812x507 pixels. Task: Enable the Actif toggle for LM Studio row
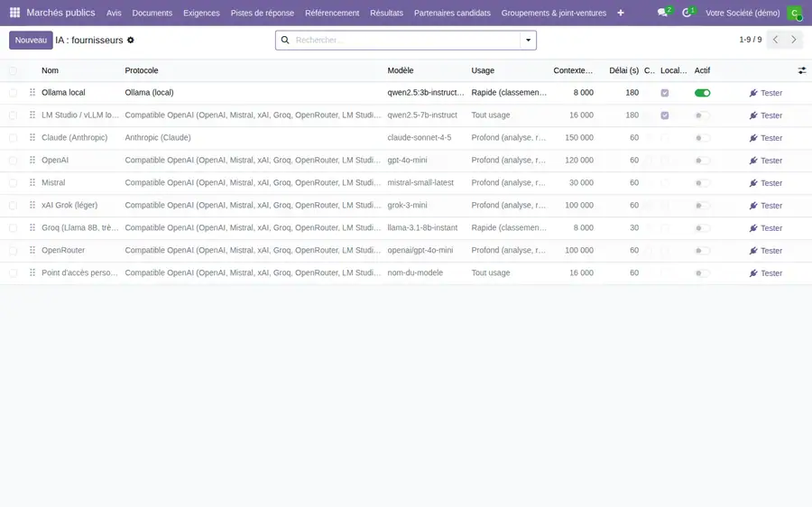point(702,115)
